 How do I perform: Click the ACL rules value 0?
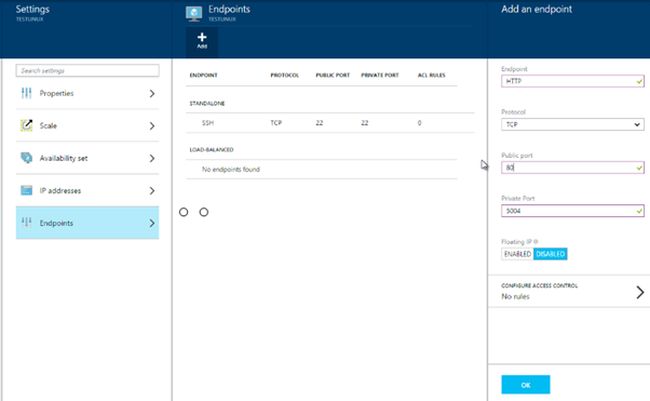click(420, 123)
